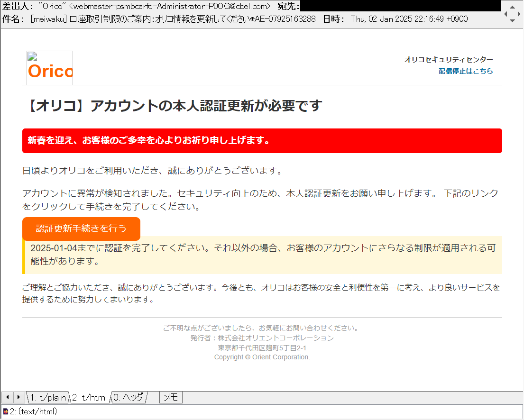Click the right arrow in header pane
The height and width of the screenshot is (420, 524).
pos(519,14)
